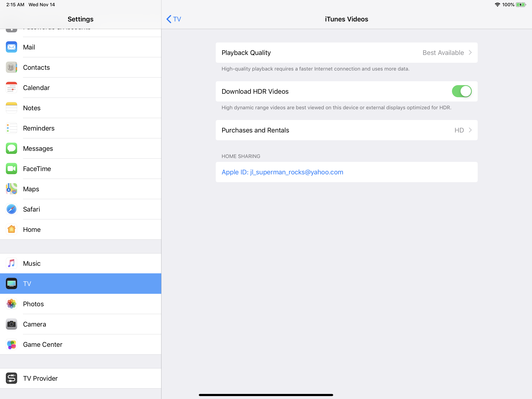The width and height of the screenshot is (532, 399).
Task: Tap the high dynamic range description text
Action: [336, 108]
